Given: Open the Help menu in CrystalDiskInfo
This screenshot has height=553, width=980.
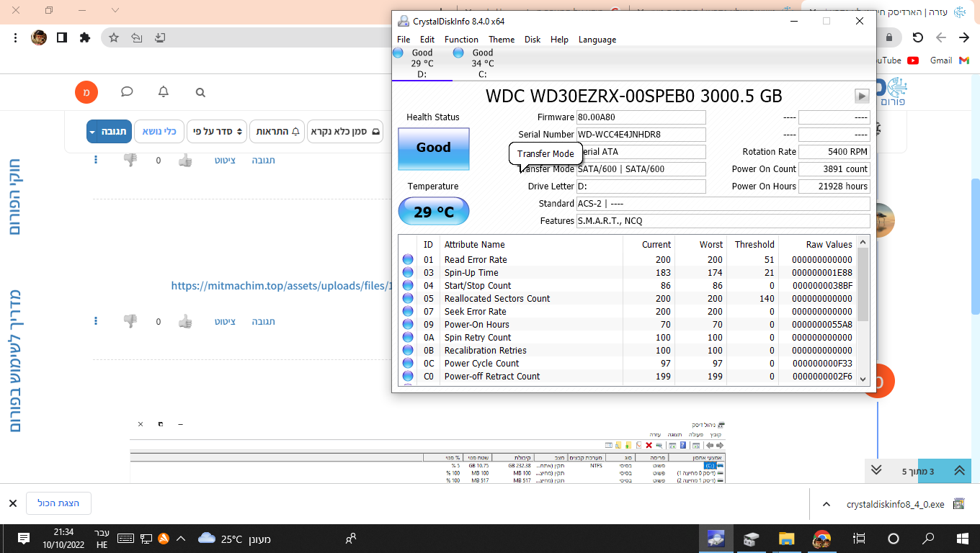Looking at the screenshot, I should click(x=559, y=40).
